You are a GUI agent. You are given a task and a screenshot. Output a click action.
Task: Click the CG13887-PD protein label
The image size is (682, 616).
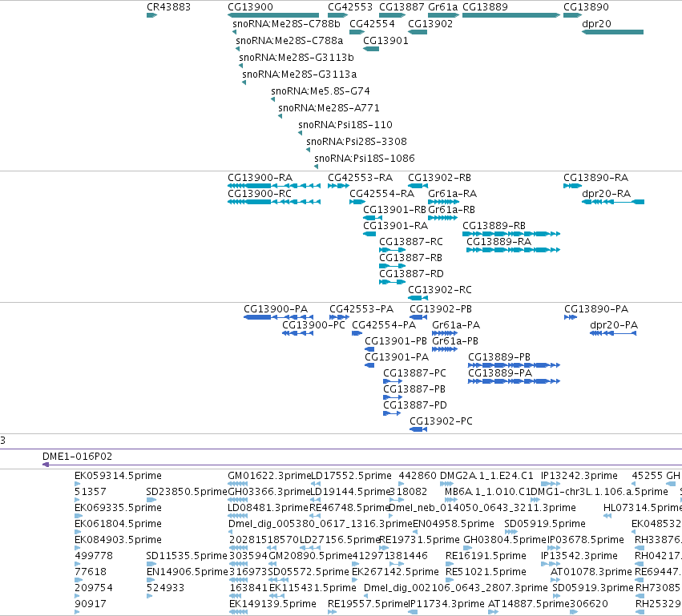click(415, 405)
